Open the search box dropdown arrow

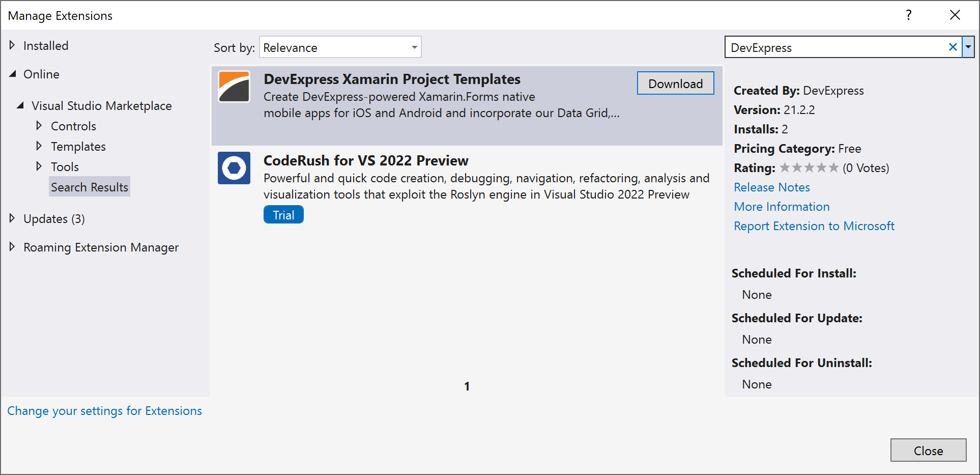tap(968, 47)
